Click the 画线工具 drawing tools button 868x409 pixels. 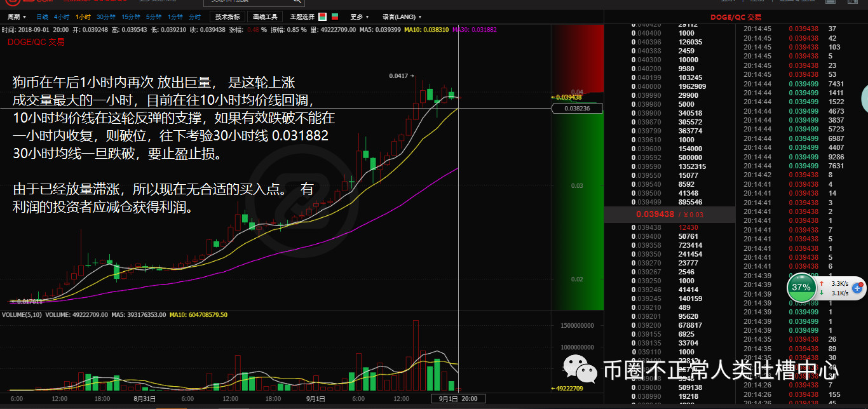[x=264, y=17]
